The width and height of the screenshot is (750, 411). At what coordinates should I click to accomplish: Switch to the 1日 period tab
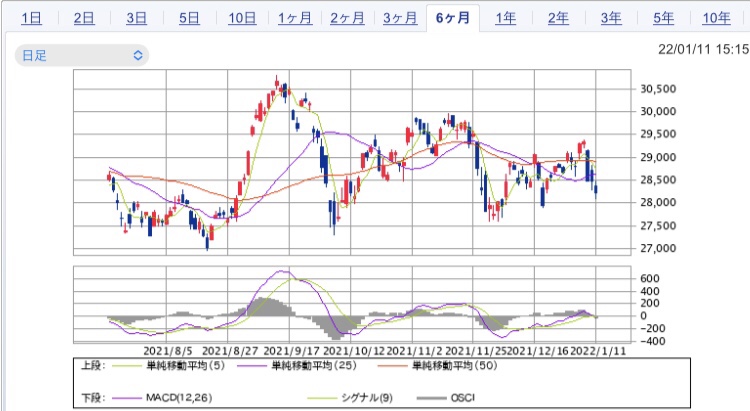click(31, 18)
